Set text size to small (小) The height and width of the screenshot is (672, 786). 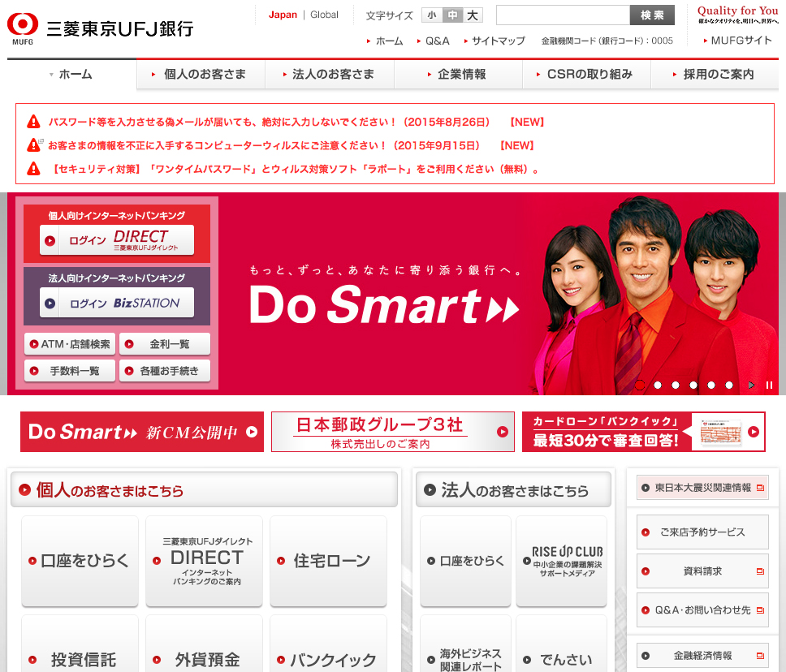click(x=432, y=15)
